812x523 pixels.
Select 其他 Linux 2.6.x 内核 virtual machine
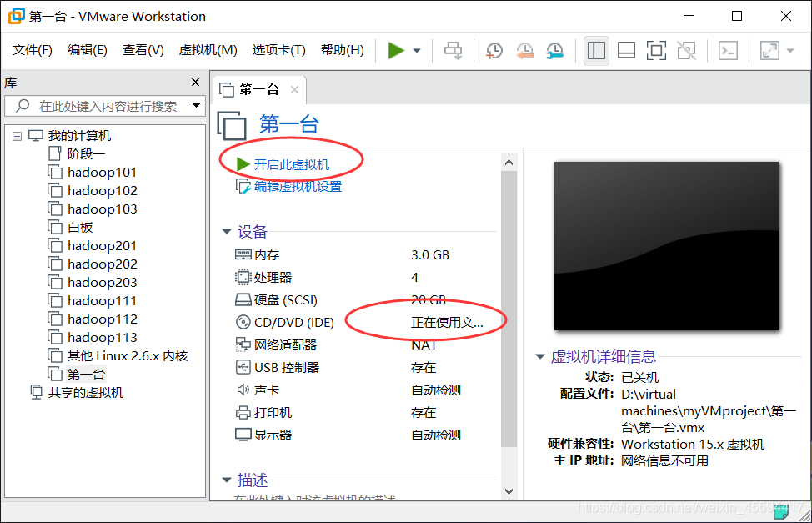118,355
